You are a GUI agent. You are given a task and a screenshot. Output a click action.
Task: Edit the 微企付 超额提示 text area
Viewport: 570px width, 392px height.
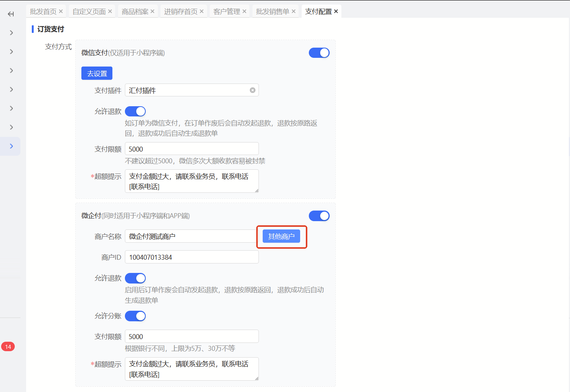tap(192, 369)
